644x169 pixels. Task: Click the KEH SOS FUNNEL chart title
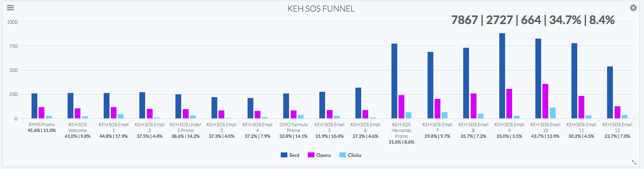[321, 8]
